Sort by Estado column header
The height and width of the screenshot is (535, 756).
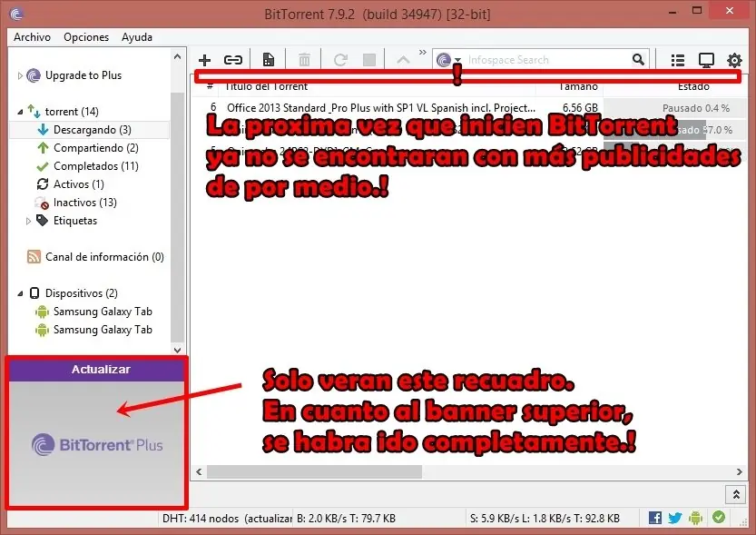(693, 87)
